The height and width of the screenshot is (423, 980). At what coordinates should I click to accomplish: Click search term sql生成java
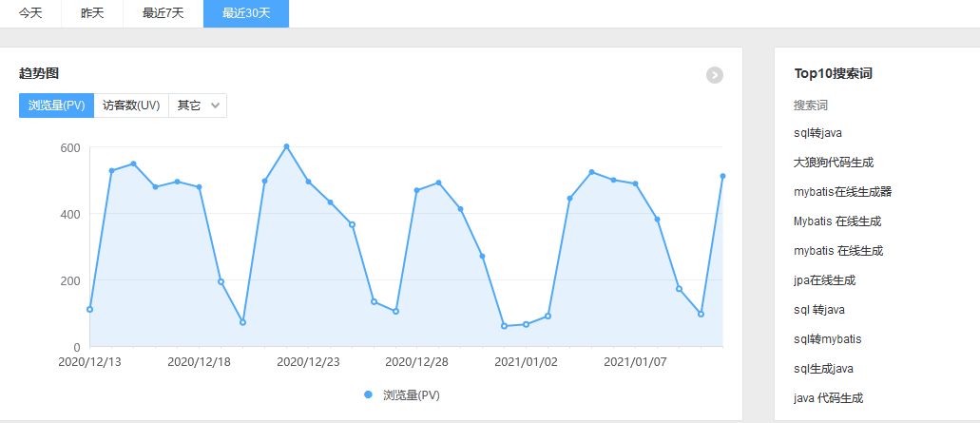(823, 369)
